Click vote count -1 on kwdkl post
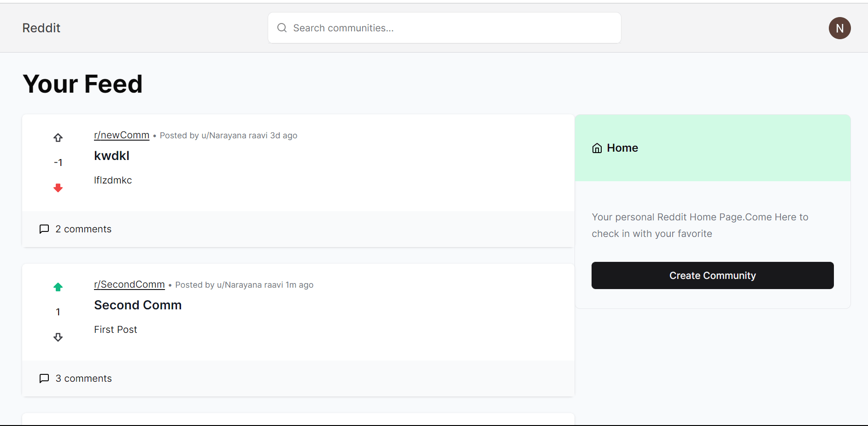 pos(58,163)
